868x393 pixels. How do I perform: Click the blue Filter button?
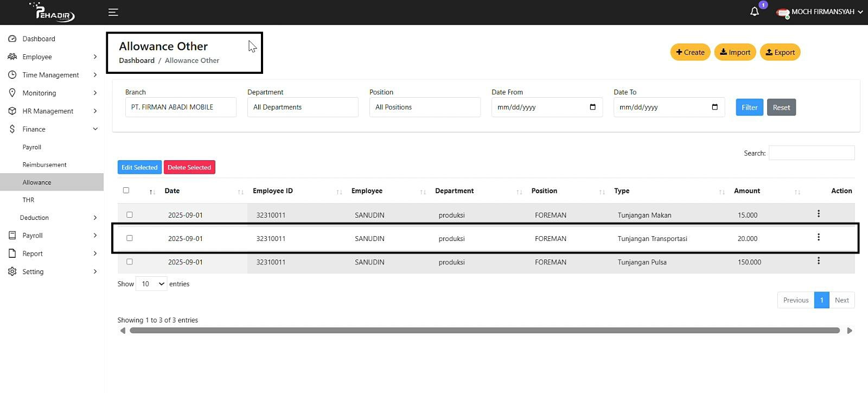click(x=749, y=107)
